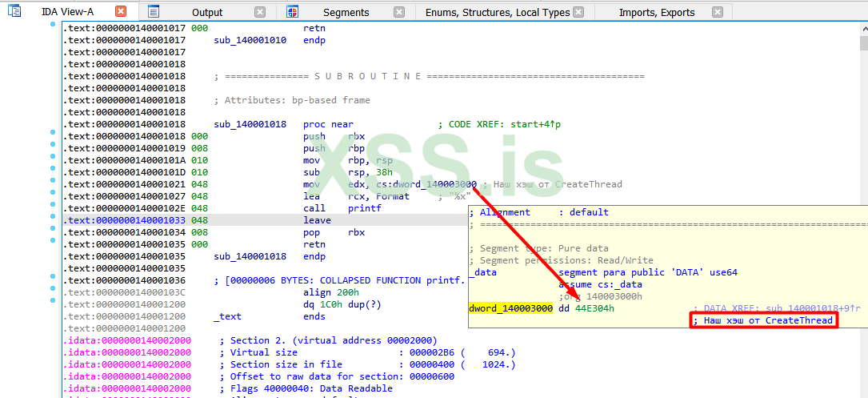Open the Enums, Structures, Local Types tab
Screen dimensions: 868x398
497,12
